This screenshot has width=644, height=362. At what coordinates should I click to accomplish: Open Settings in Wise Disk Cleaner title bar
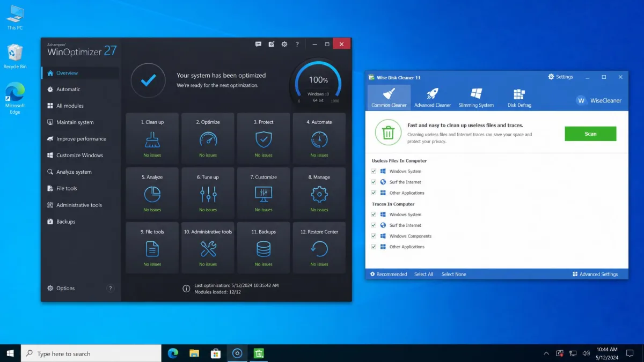click(x=560, y=77)
